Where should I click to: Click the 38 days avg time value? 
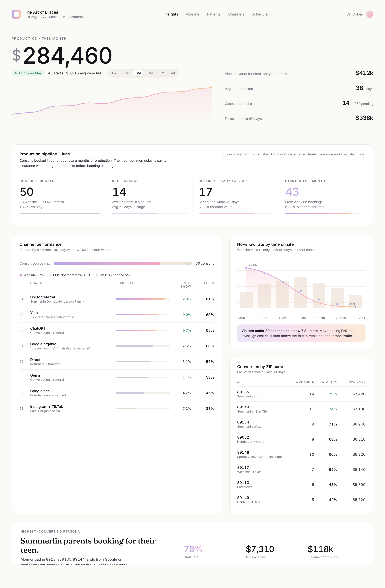point(365,88)
